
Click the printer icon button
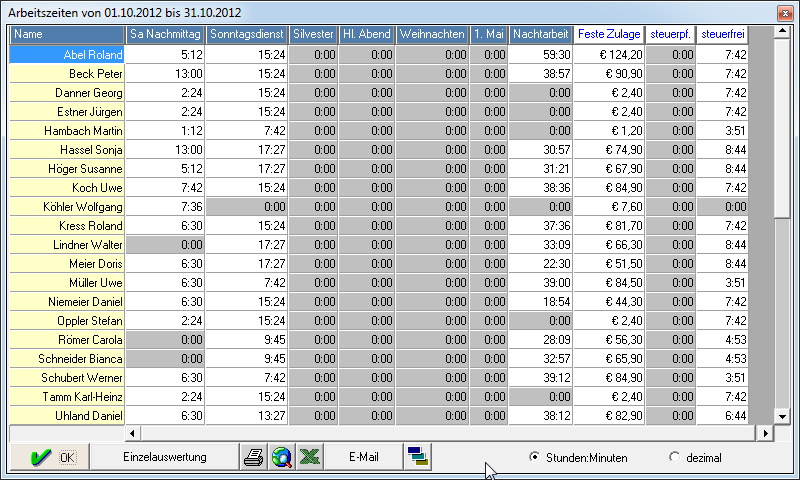(x=254, y=457)
